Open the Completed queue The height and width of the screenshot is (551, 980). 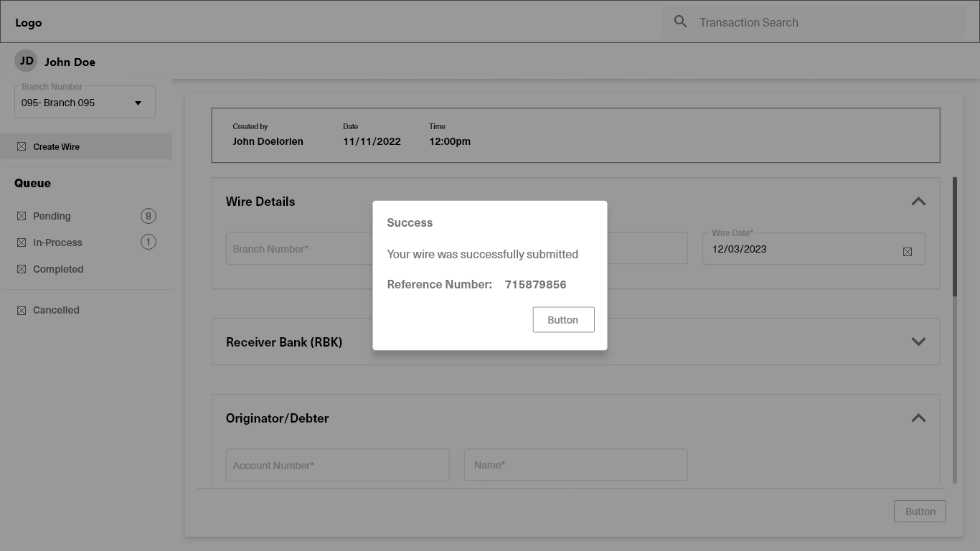58,269
